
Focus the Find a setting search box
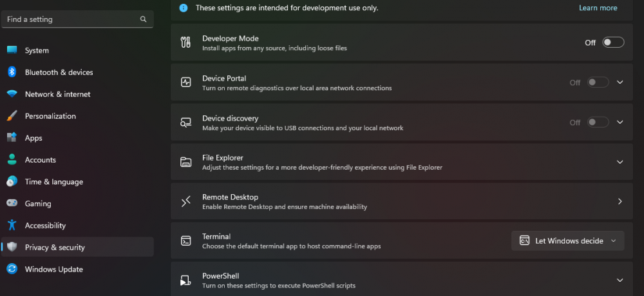click(x=78, y=19)
